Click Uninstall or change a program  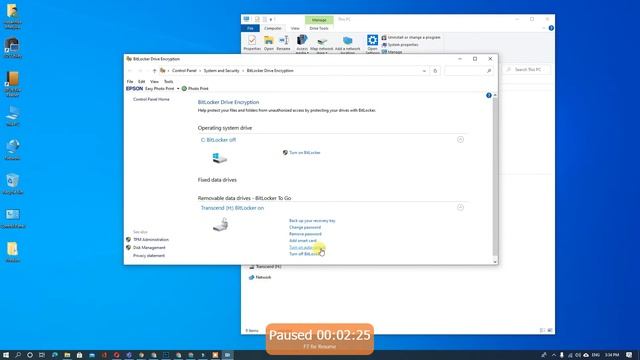(x=411, y=37)
